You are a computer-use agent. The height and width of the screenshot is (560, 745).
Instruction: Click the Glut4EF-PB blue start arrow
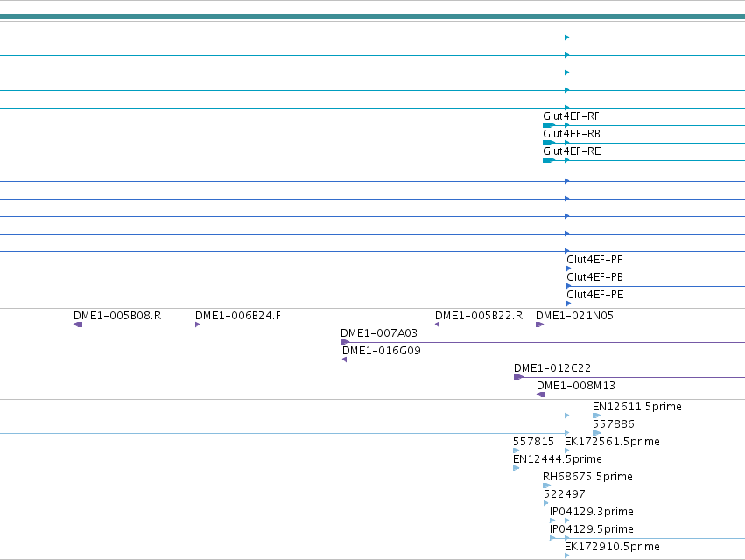tap(569, 286)
